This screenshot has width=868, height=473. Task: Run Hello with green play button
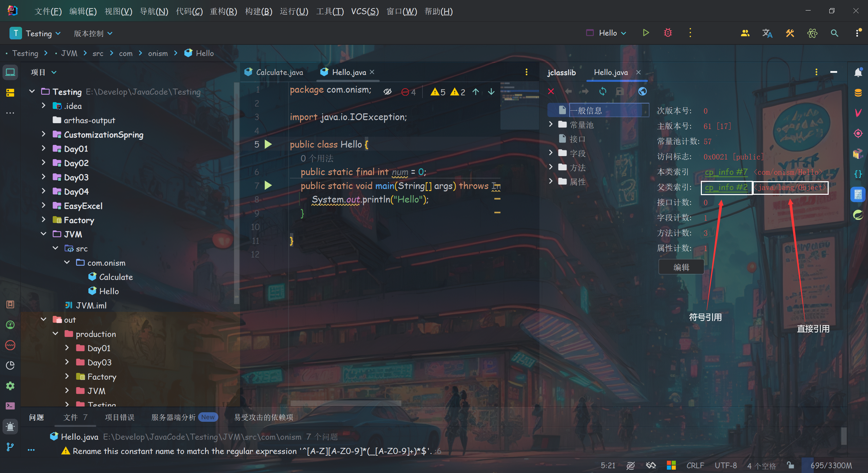pyautogui.click(x=646, y=33)
